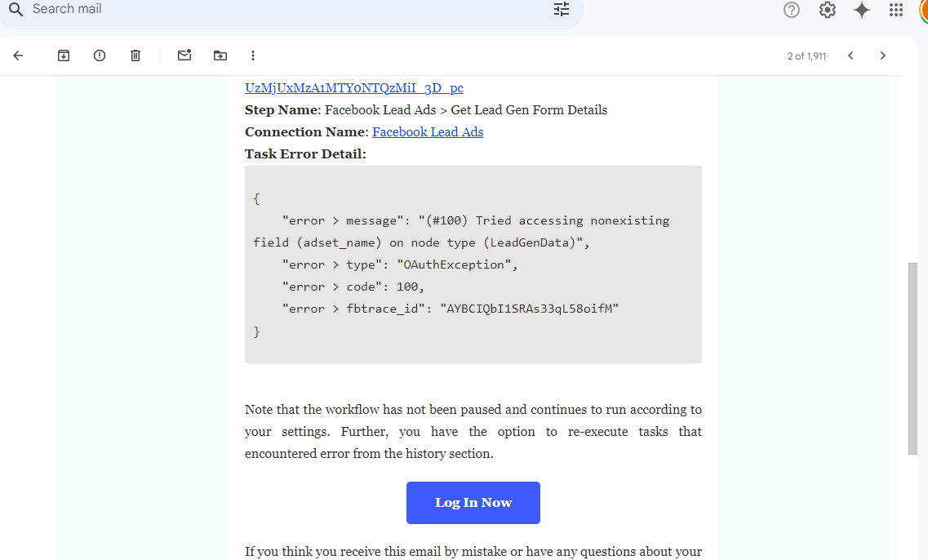Archive this email
This screenshot has width=928, height=560.
tap(64, 56)
